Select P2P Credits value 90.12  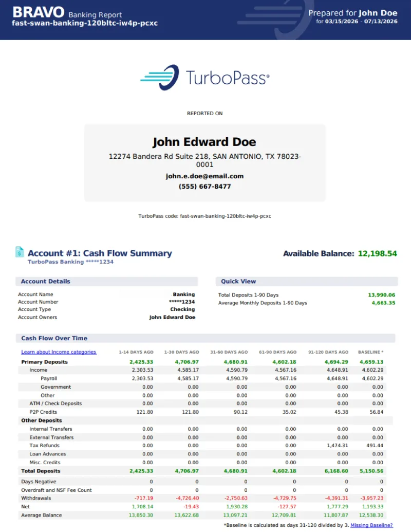point(240,412)
